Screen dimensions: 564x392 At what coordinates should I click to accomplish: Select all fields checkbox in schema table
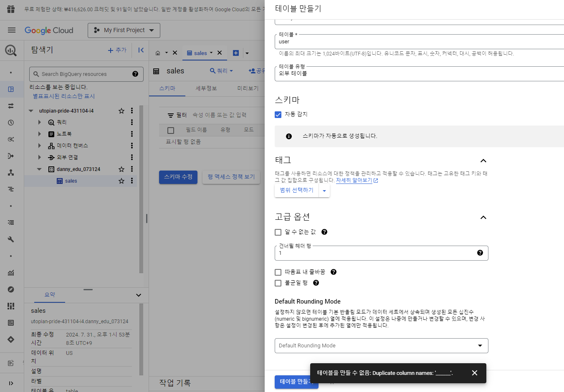click(x=171, y=131)
